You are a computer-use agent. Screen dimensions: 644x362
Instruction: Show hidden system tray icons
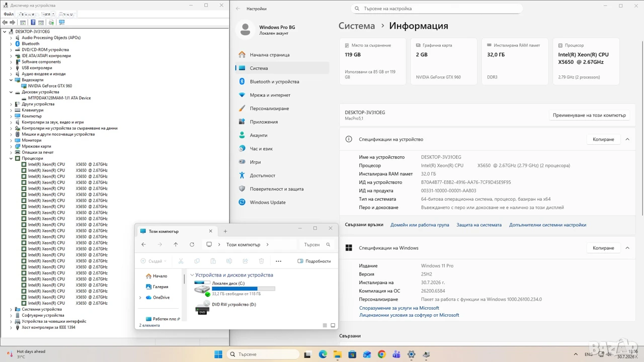coord(576,354)
